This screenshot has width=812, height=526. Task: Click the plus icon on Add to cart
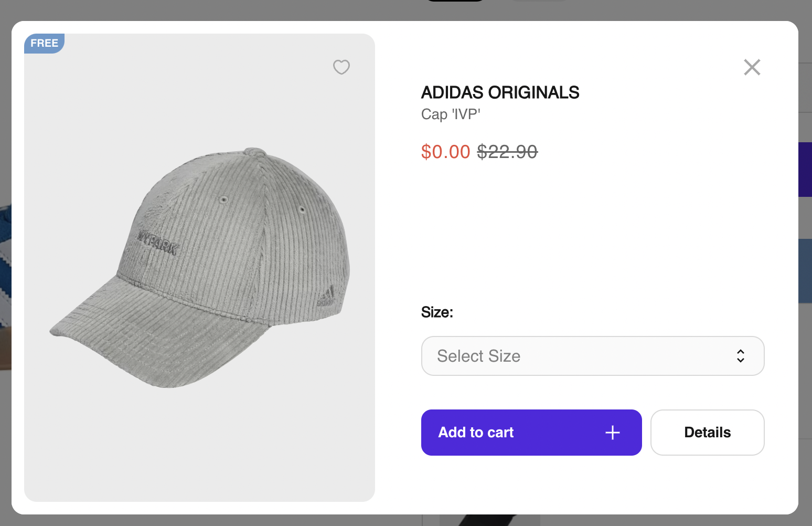[x=612, y=433]
